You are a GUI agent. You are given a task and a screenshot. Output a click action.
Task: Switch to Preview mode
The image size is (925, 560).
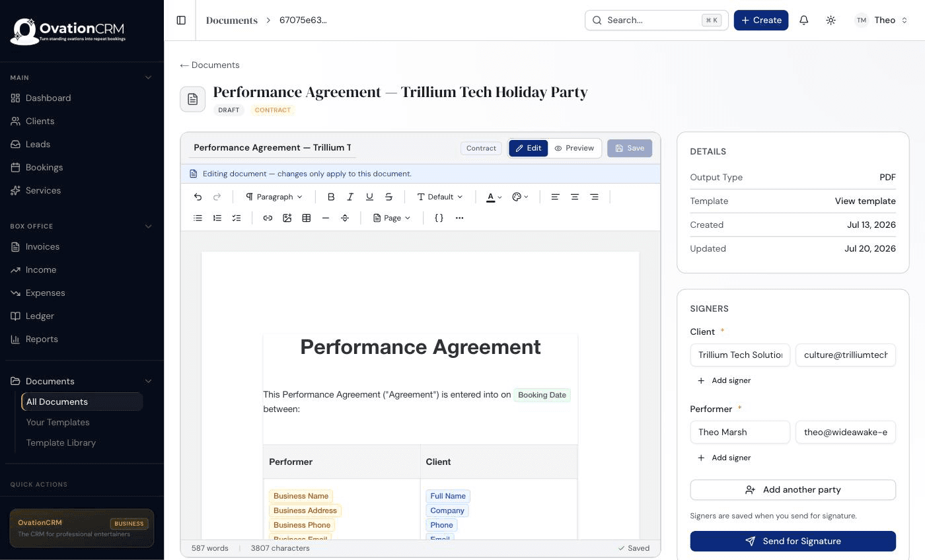574,148
